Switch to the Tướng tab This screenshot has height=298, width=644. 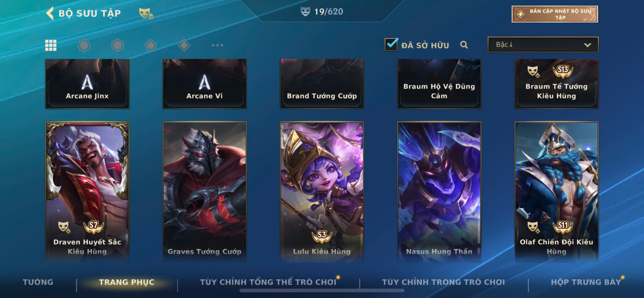pos(38,282)
